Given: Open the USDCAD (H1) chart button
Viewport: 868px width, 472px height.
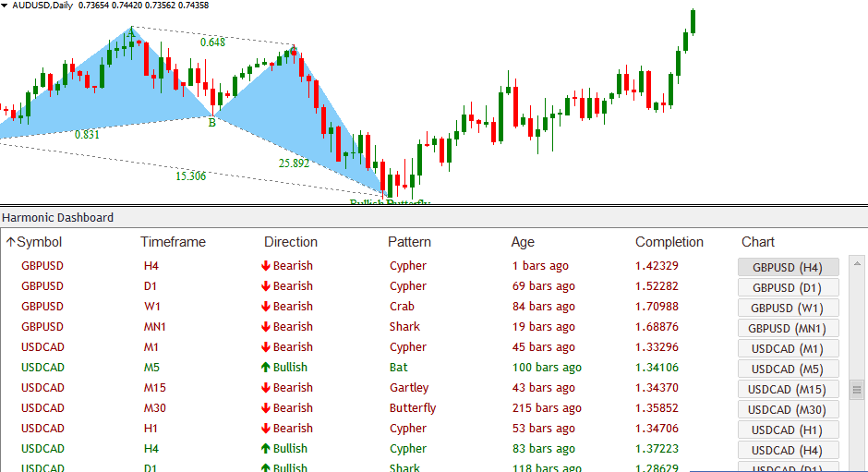Looking at the screenshot, I should point(788,430).
